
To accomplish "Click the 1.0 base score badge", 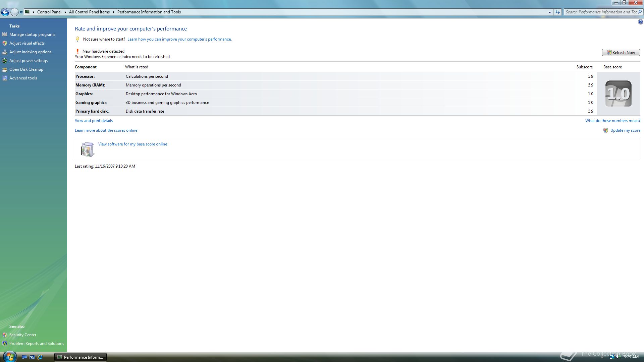I will pyautogui.click(x=619, y=94).
